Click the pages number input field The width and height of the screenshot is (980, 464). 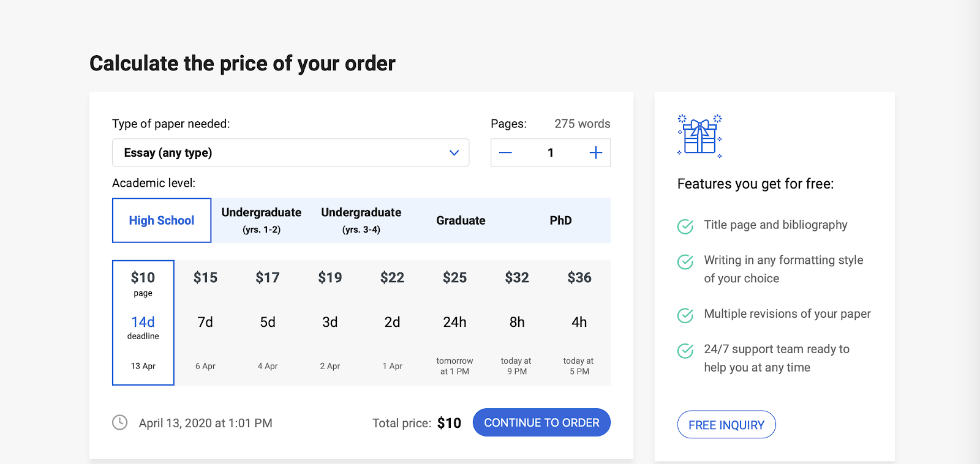click(x=550, y=153)
